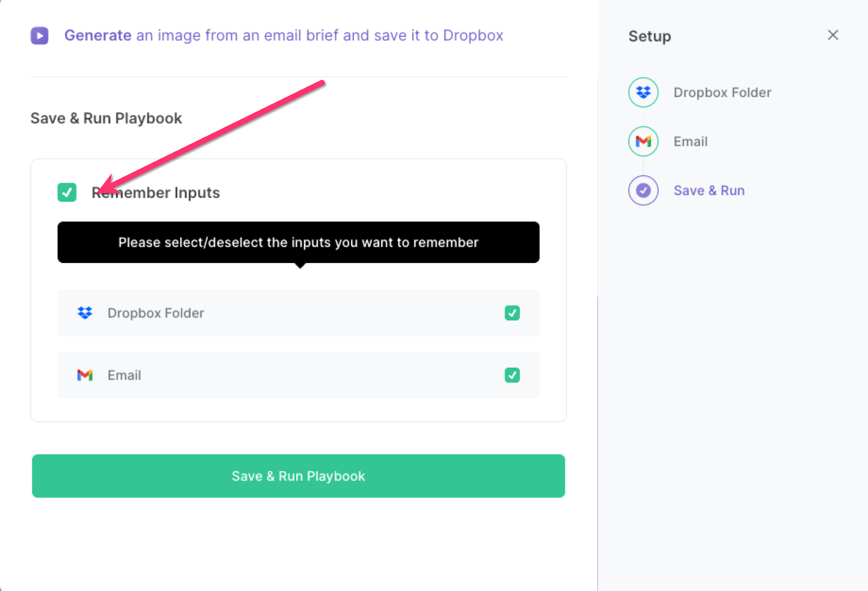Click the Gmail step icon in Setup sidebar
This screenshot has width=868, height=591.
[x=642, y=141]
